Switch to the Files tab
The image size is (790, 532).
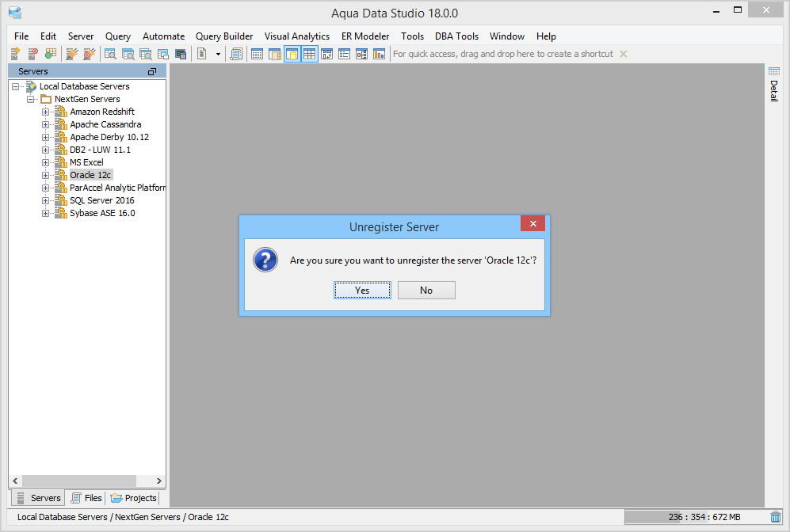tap(86, 498)
